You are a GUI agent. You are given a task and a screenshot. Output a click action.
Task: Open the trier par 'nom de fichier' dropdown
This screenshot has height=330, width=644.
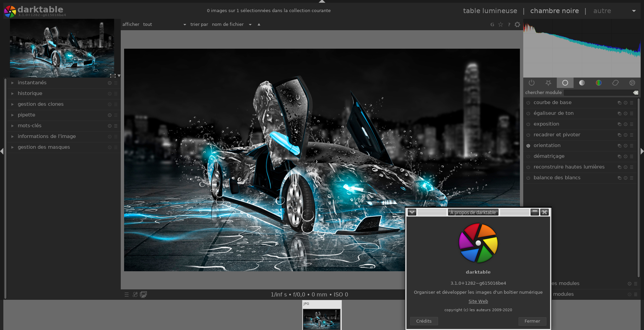tap(232, 25)
